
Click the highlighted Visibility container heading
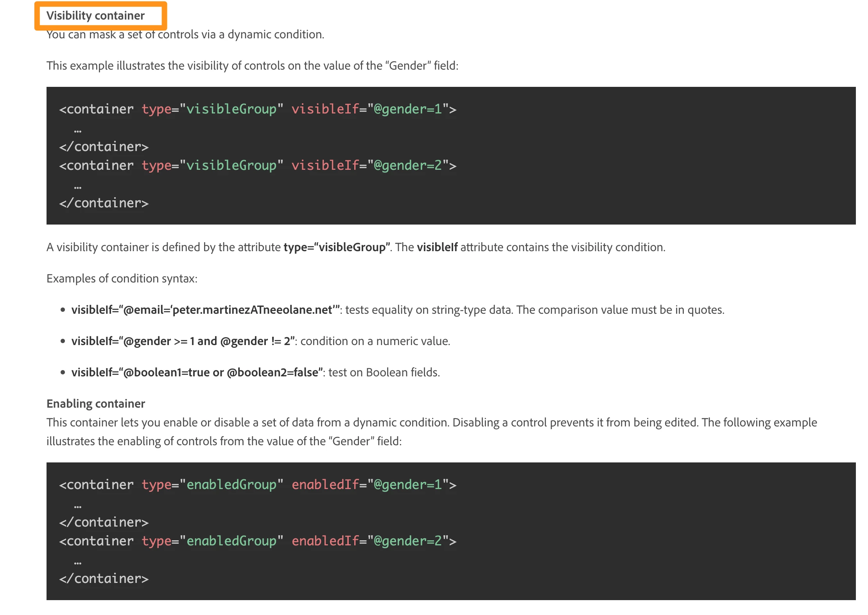coord(95,16)
